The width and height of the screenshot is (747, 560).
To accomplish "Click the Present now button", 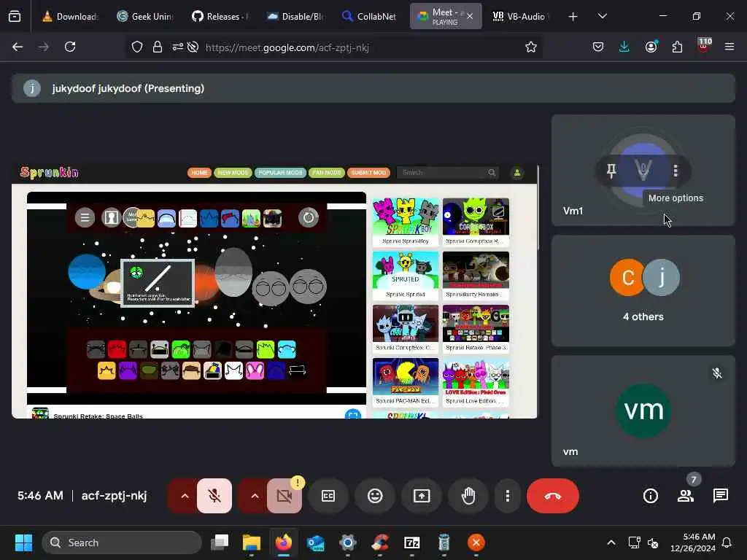I will coord(422,496).
